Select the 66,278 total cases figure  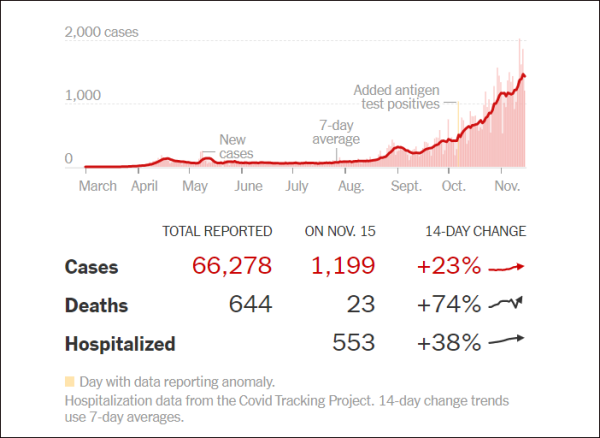pos(232,266)
